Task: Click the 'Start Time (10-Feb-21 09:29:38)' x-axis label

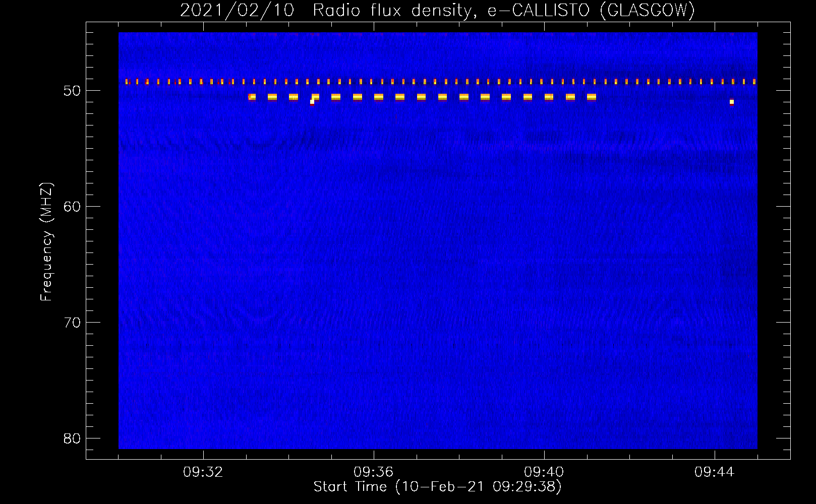Action: 437,487
